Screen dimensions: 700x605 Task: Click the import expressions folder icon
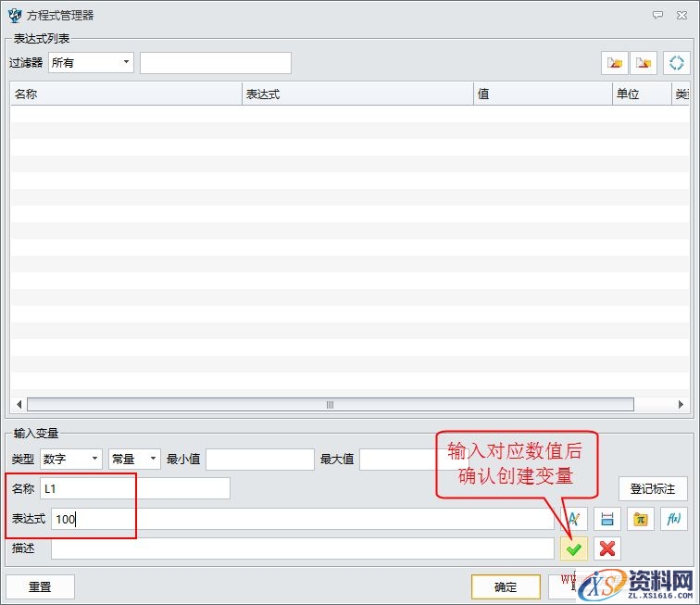pos(615,63)
